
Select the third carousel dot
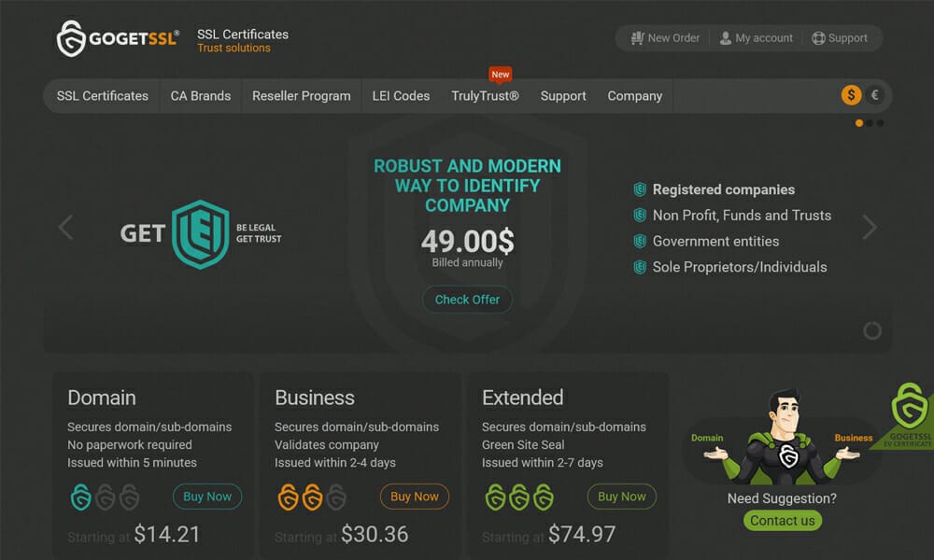[881, 123]
